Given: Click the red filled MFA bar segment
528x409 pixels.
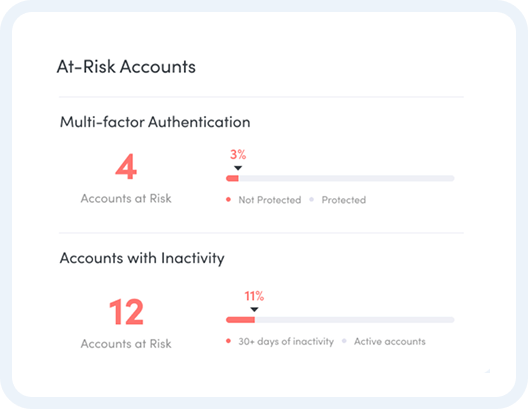Looking at the screenshot, I should click(x=232, y=178).
